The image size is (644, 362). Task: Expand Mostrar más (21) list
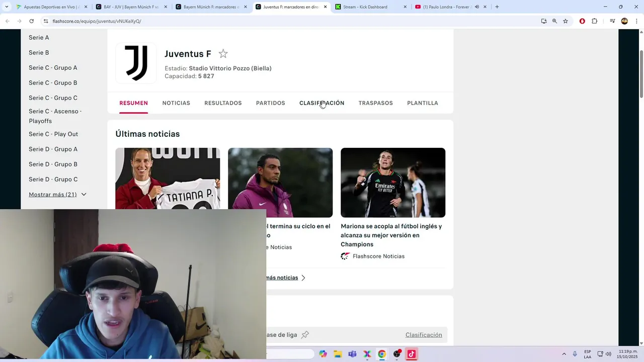(x=57, y=195)
